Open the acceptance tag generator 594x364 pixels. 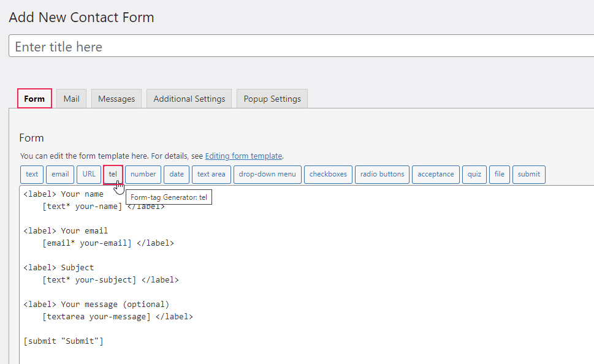(436, 174)
